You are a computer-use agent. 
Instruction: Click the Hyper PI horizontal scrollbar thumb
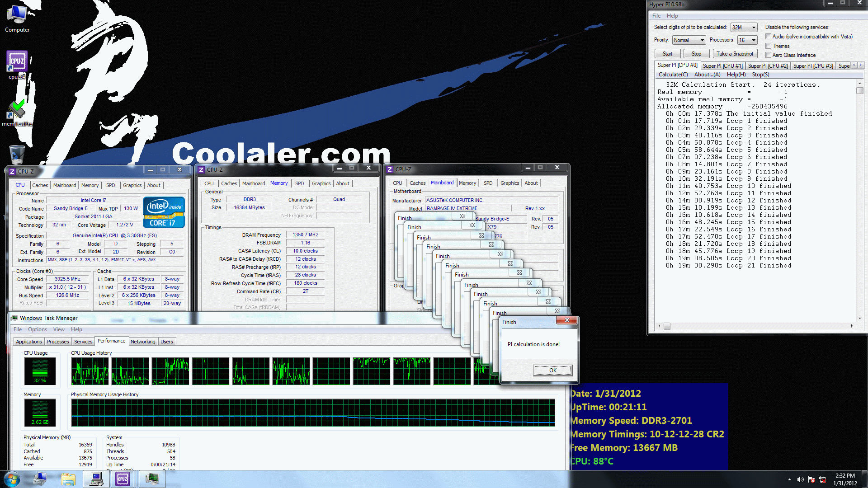point(667,326)
